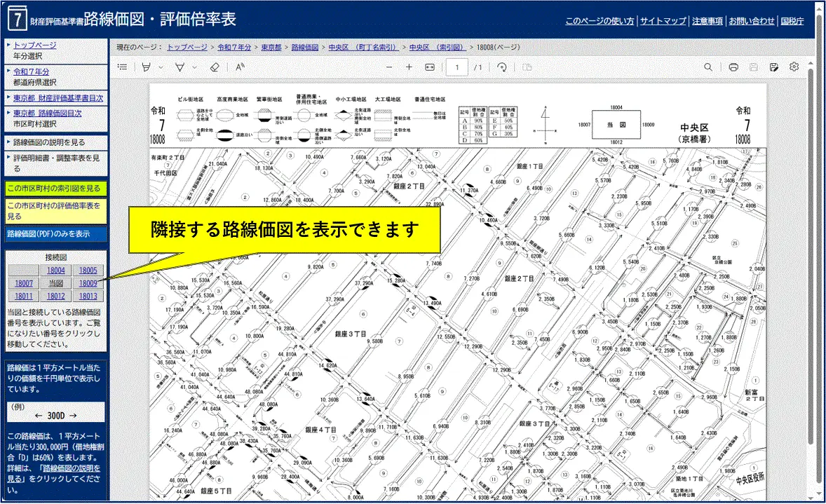Select the highlighter tool
The image size is (826, 504).
[x=145, y=67]
